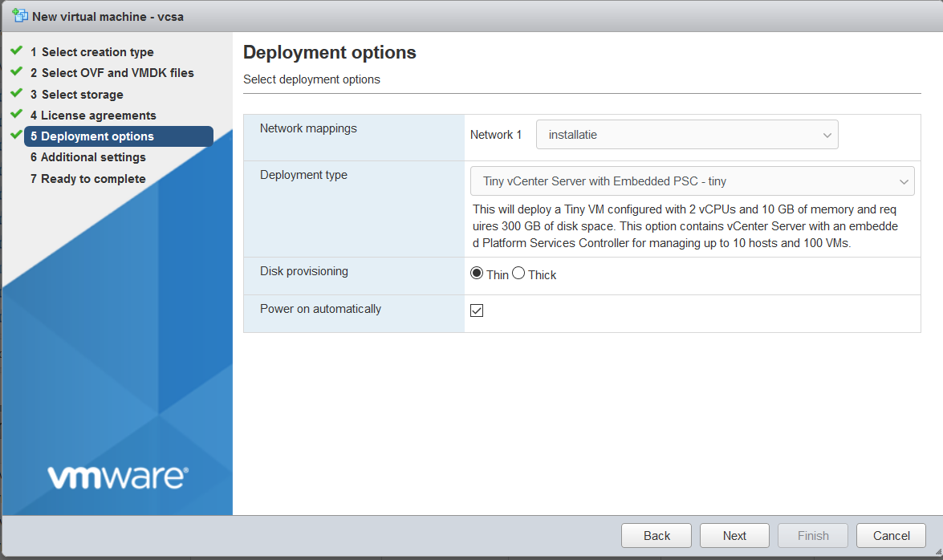Screen dimensions: 943x560
Task: Cancel the new virtual machine wizard
Action: (891, 536)
